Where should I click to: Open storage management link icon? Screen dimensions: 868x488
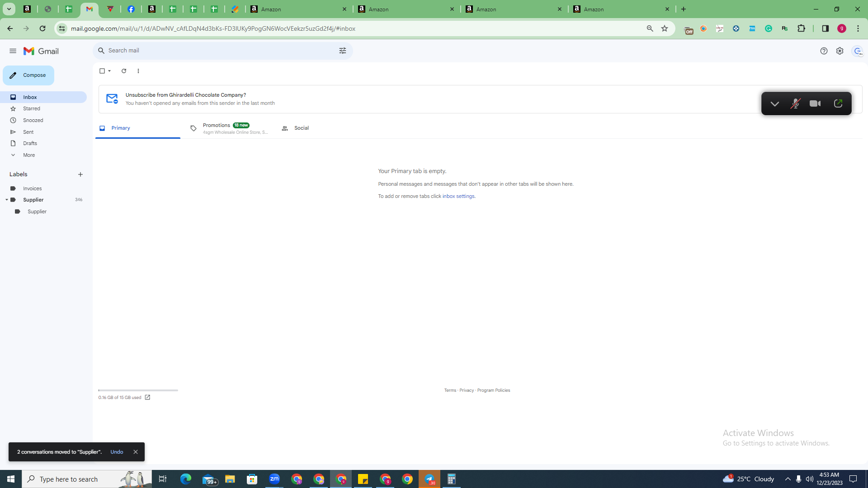coord(147,398)
